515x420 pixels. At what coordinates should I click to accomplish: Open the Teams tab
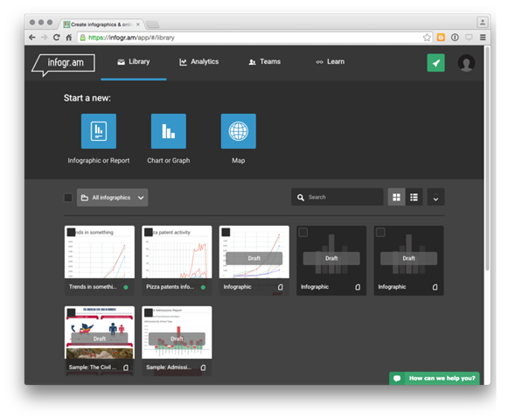[x=265, y=62]
